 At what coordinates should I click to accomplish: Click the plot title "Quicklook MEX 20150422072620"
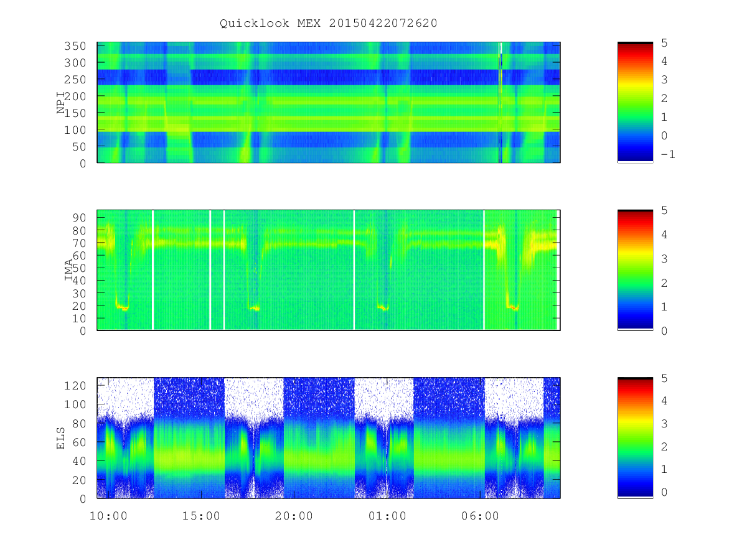pos(328,24)
